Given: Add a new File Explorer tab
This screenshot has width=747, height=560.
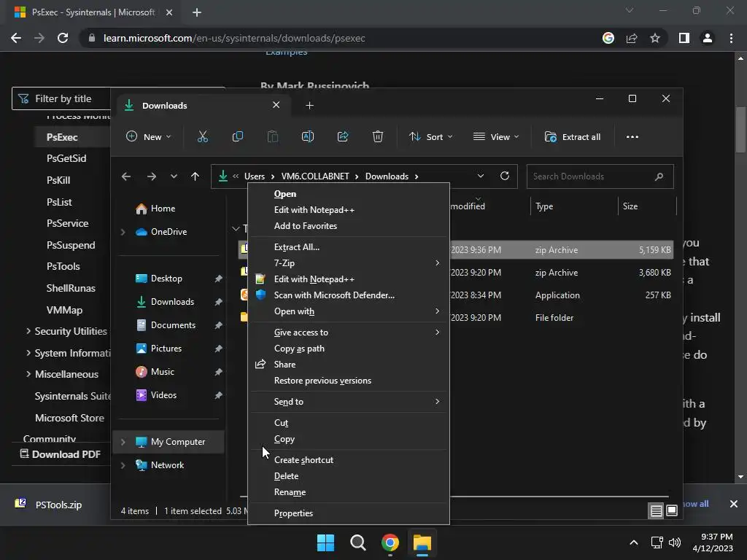Looking at the screenshot, I should click(309, 105).
